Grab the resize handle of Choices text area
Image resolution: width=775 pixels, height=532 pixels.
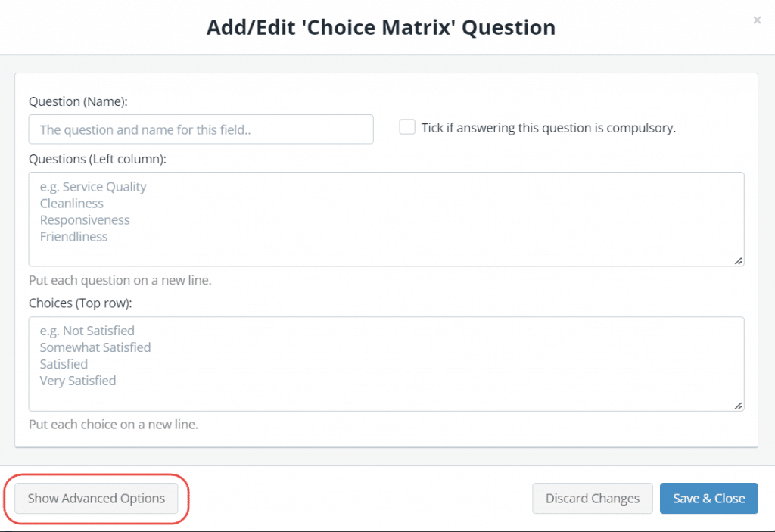pos(738,405)
